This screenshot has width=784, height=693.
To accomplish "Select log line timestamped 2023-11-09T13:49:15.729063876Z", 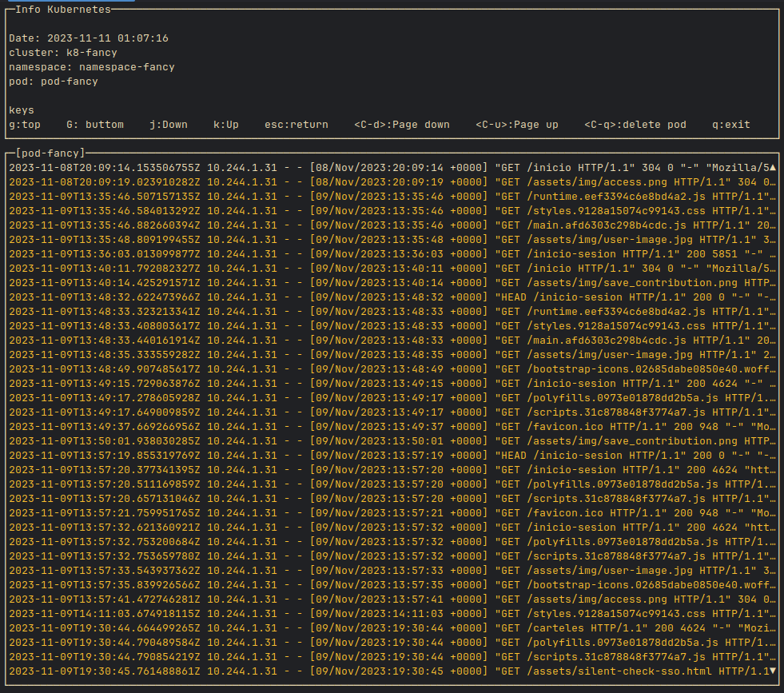I will point(392,384).
